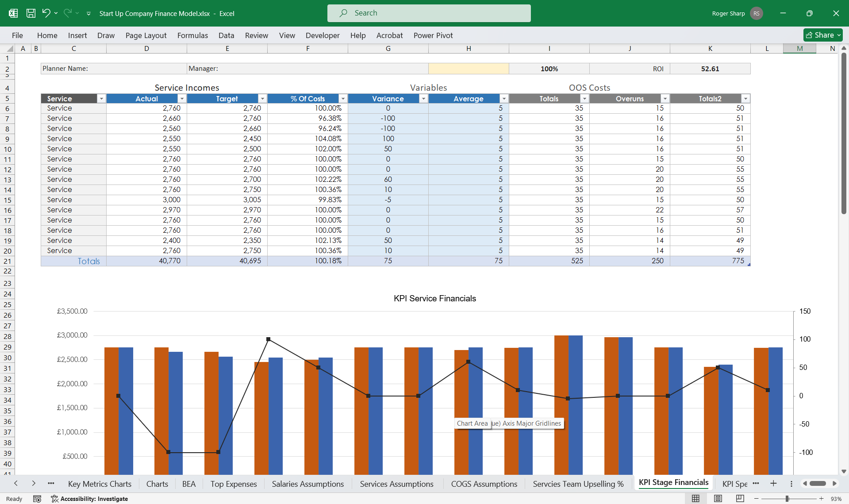Switch to Salaries Assumptions sheet
The width and height of the screenshot is (849, 504).
pos(308,484)
